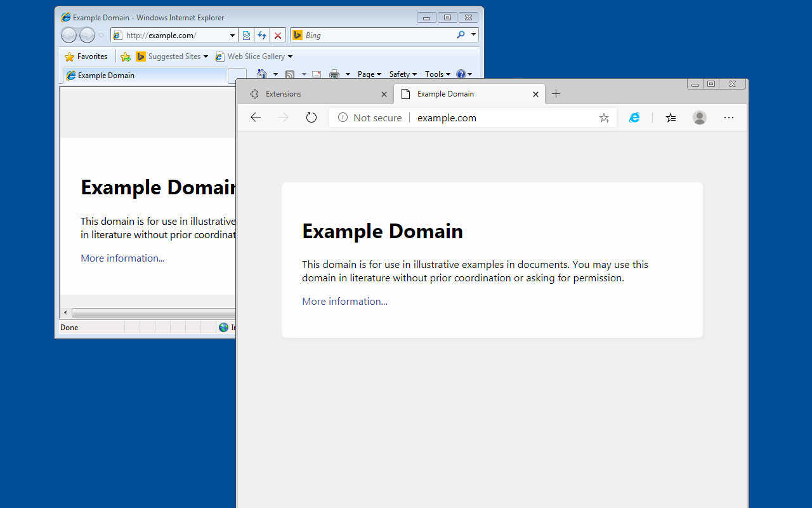
Task: Maximize the Internet Explorer window
Action: pos(447,18)
